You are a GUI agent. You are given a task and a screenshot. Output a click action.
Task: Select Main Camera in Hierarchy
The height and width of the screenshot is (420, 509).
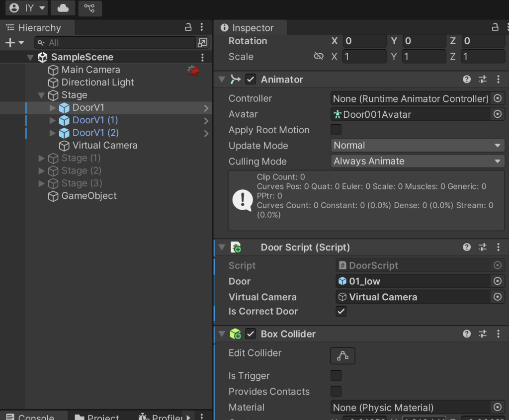90,70
